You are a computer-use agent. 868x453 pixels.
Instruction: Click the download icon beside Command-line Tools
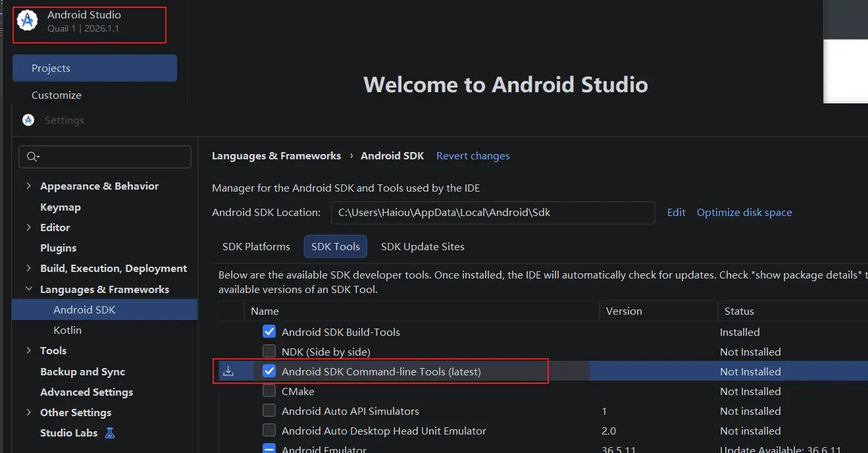pos(228,371)
